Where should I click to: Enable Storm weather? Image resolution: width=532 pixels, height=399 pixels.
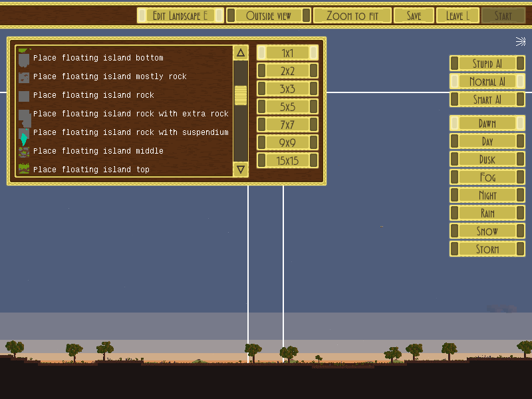pos(487,249)
